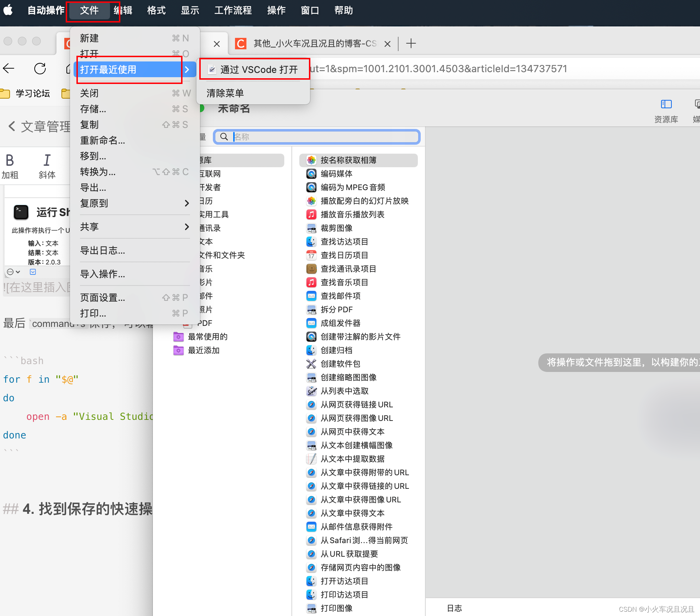Reload the browser page
This screenshot has height=616, width=700.
(x=40, y=68)
